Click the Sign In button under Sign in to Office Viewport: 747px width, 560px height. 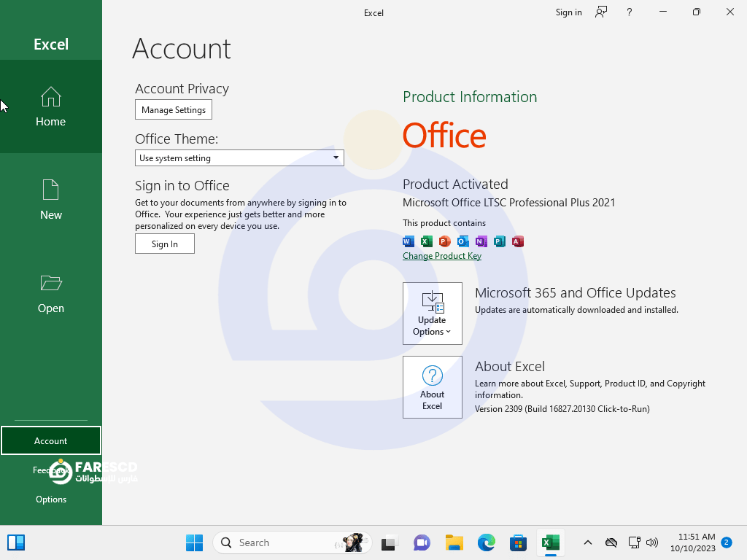pos(164,244)
